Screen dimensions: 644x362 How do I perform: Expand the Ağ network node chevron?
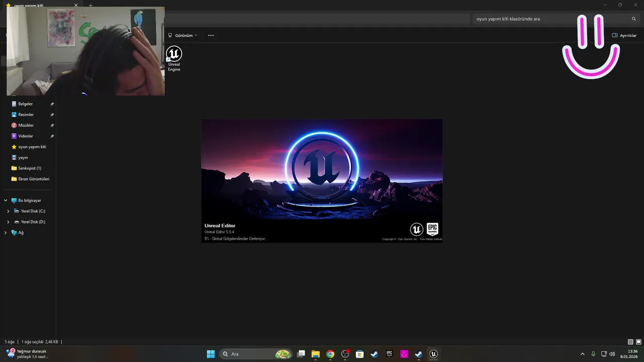pos(6,232)
